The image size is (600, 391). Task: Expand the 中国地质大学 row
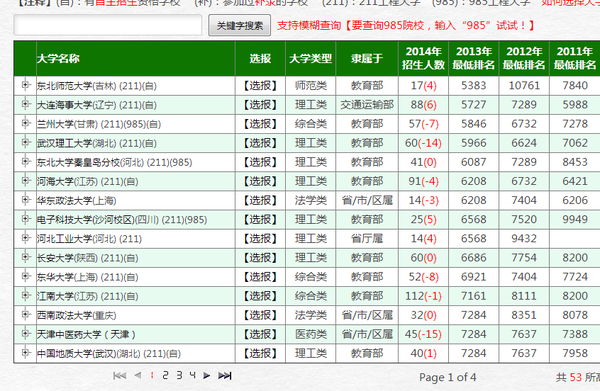[x=26, y=353]
